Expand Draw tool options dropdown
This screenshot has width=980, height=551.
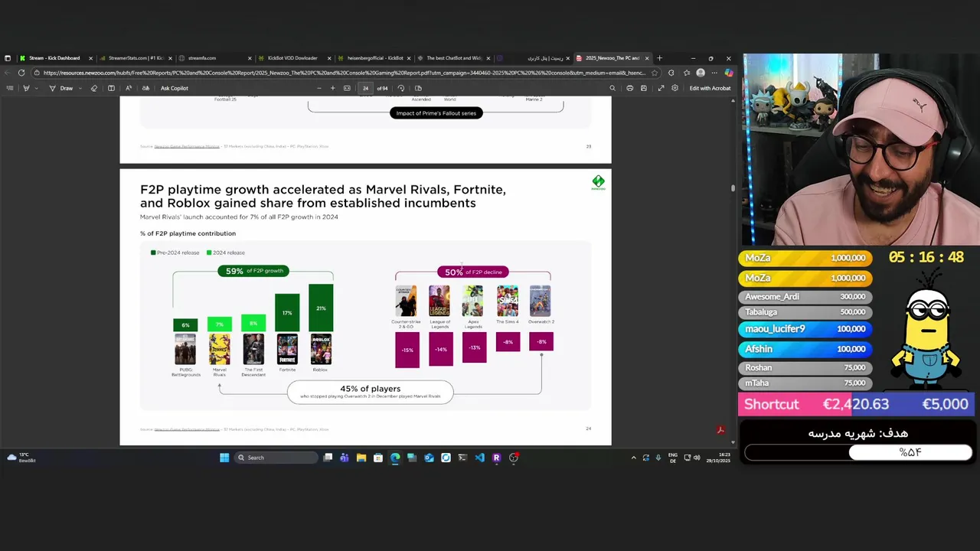click(x=80, y=88)
